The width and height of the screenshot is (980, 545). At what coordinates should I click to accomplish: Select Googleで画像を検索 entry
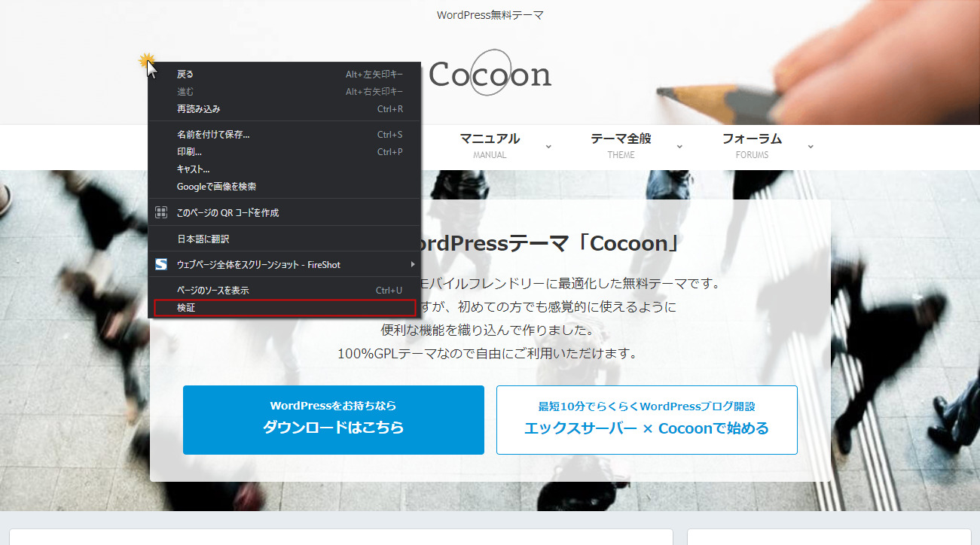click(284, 186)
